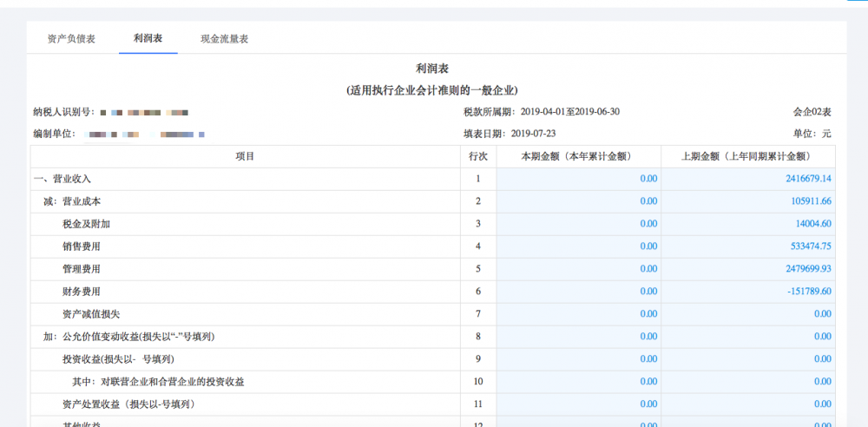Select the 财务费用 current period amount field
Image resolution: width=868 pixels, height=427 pixels.
(578, 292)
